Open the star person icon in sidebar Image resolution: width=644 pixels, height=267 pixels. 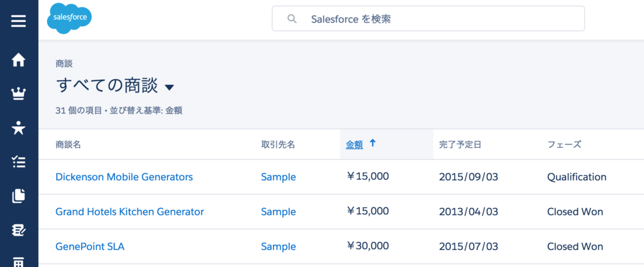click(18, 128)
